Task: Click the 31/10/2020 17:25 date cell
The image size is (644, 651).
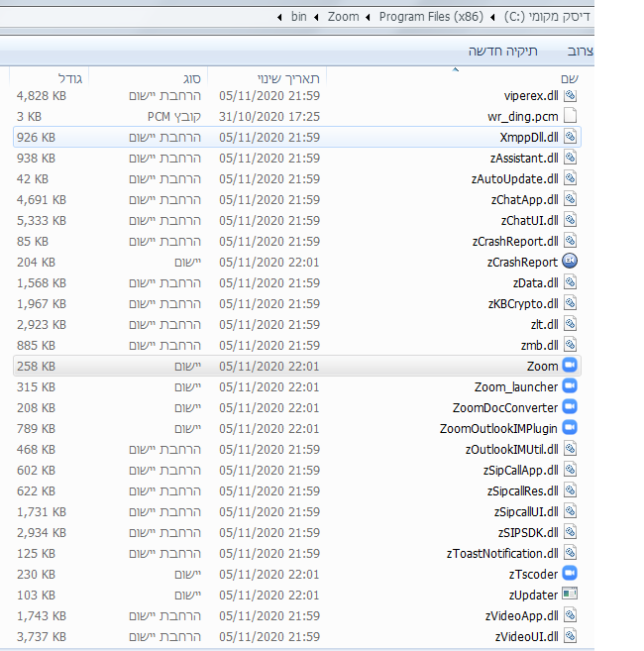Action: coord(269,117)
